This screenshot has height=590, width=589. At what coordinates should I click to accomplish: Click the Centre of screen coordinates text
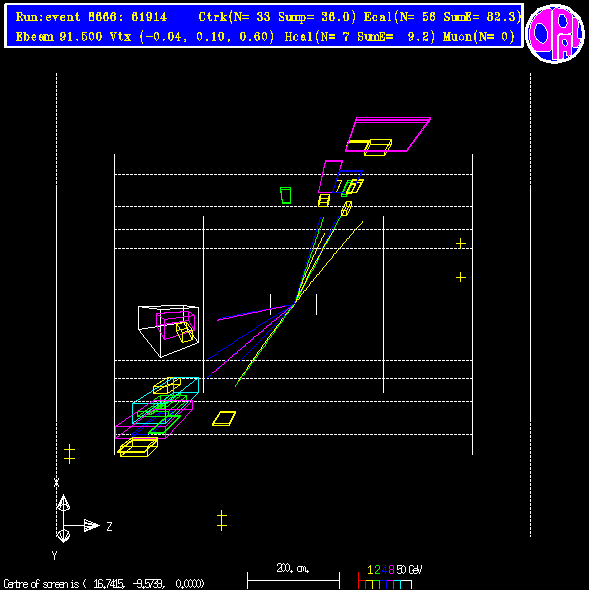[104, 584]
